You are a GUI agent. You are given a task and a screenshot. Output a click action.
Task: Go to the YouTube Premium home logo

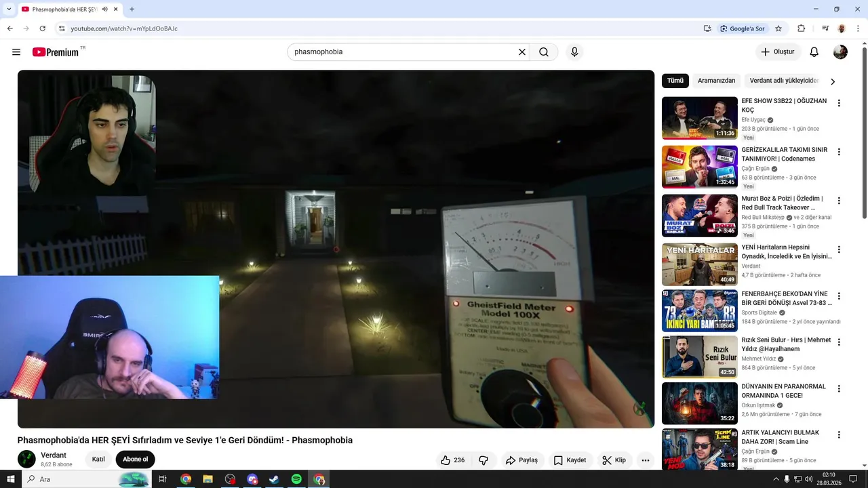coord(56,52)
